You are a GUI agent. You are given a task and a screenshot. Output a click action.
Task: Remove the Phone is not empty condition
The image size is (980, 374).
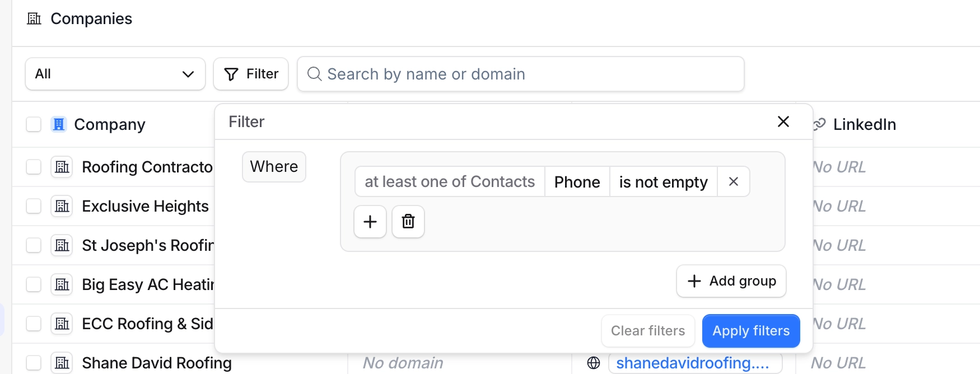[x=734, y=181]
